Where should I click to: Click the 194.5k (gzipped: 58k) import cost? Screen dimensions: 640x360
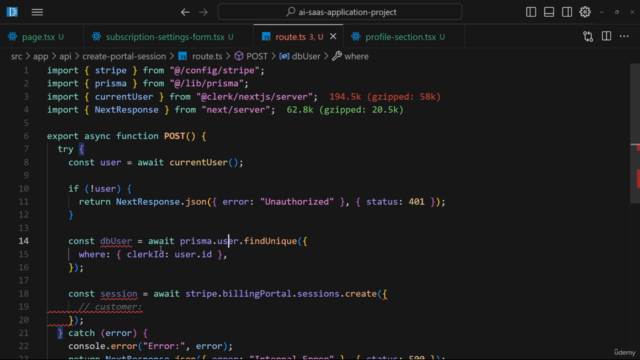(x=385, y=97)
